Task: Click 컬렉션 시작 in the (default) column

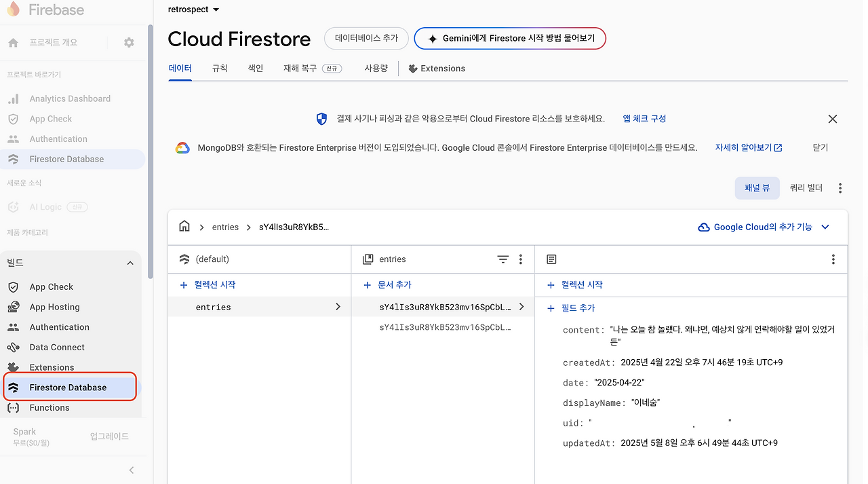Action: pyautogui.click(x=208, y=285)
